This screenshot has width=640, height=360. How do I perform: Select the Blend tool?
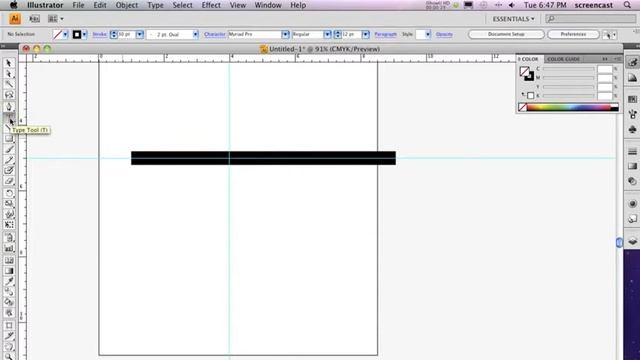tap(9, 292)
